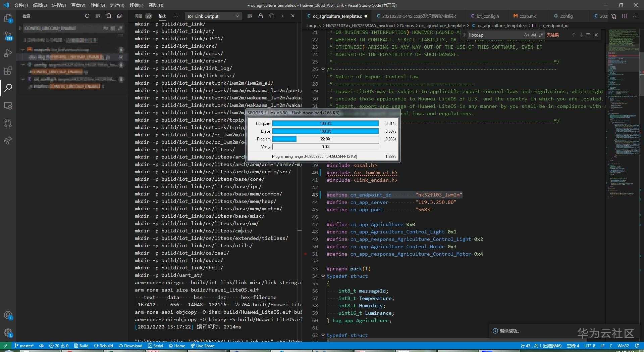
Task: Collapse the typedef struct fold at line 54
Action: (323, 276)
